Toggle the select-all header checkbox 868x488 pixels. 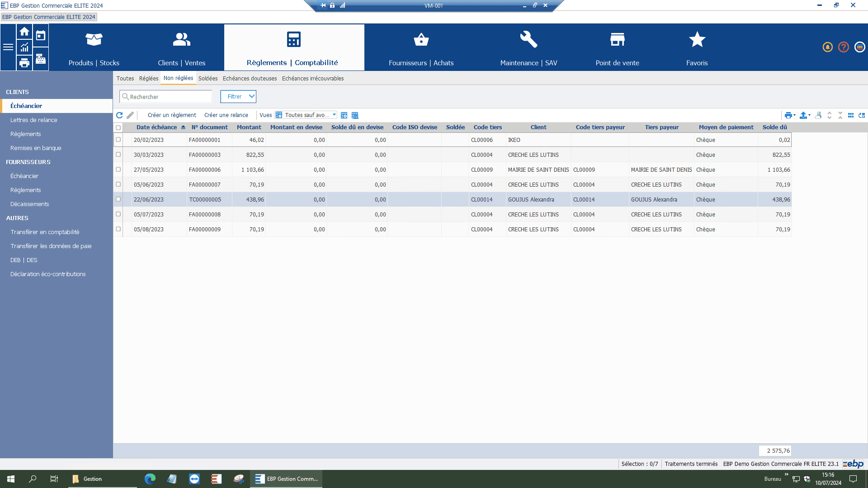coord(118,127)
